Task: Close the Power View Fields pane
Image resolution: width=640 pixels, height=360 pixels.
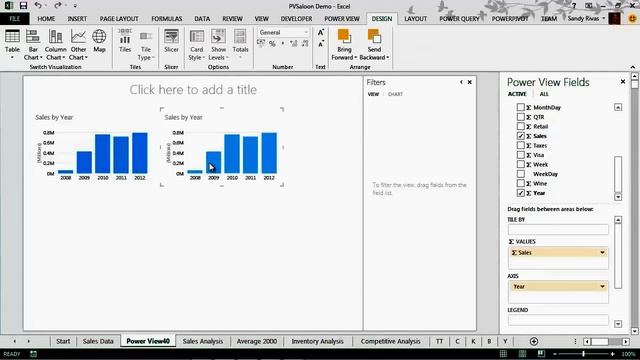Action: pos(623,82)
